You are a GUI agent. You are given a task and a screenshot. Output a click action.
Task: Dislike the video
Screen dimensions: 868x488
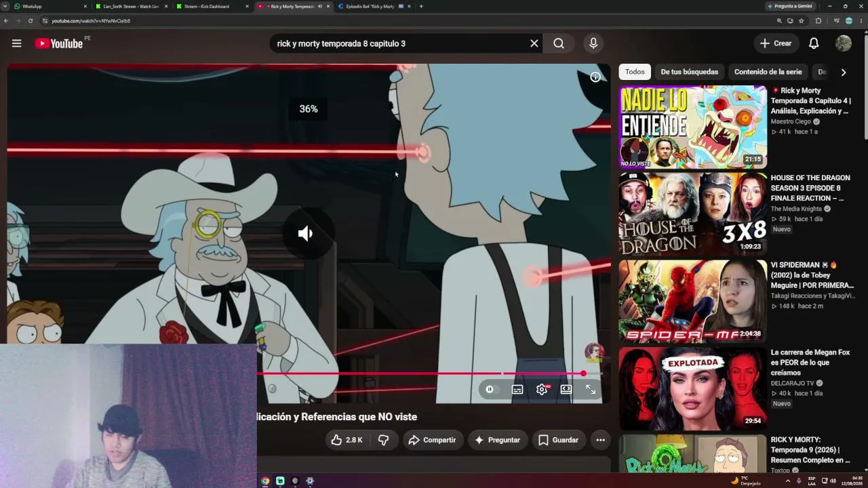(383, 440)
